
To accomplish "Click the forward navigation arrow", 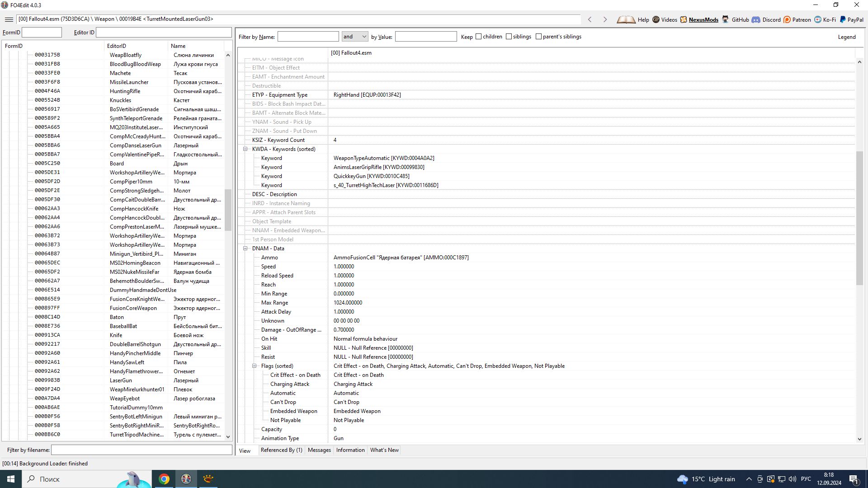I will pyautogui.click(x=605, y=19).
